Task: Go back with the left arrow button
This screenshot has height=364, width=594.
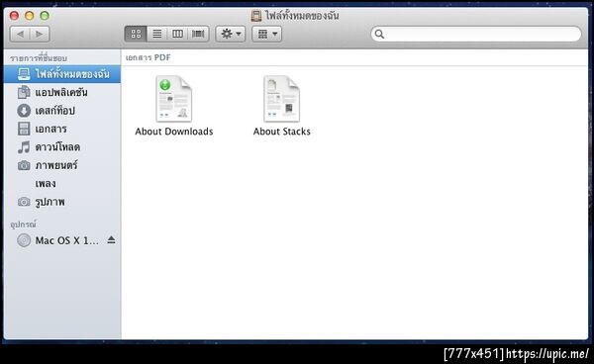Action: pyautogui.click(x=20, y=34)
